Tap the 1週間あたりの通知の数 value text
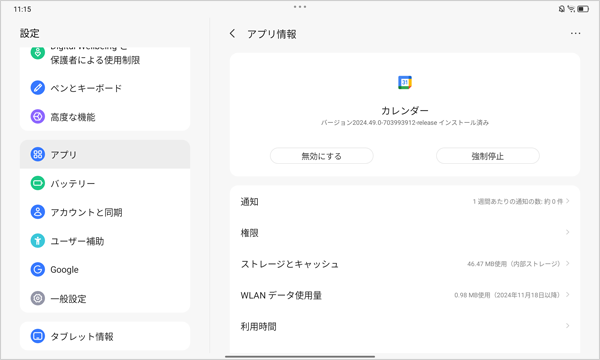The width and height of the screenshot is (600, 360). (518, 201)
